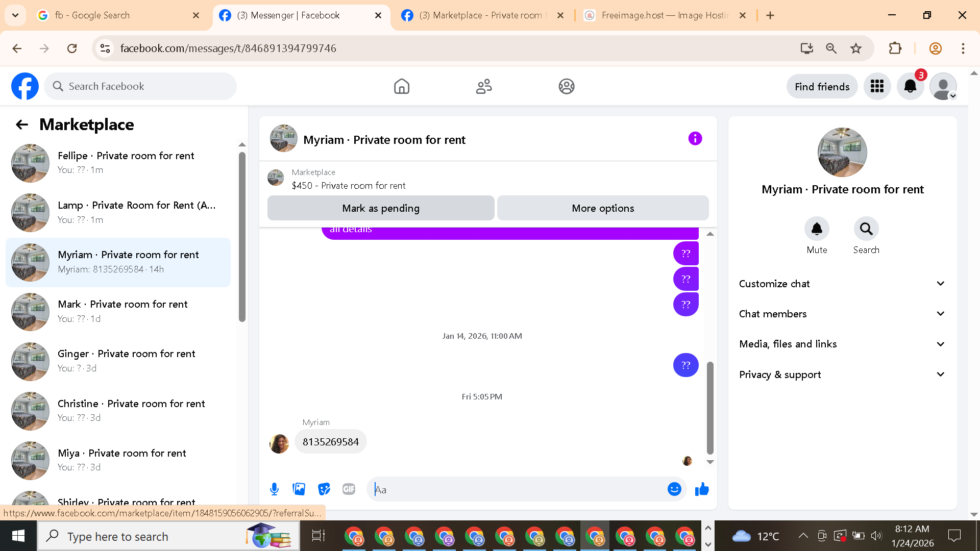This screenshot has height=551, width=980.
Task: Bookmark this page with star icon
Action: point(856,48)
